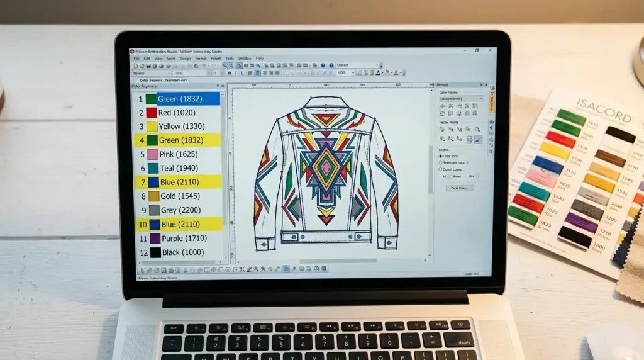Open the Color Focus combo box in right panel
Image resolution: width=644 pixels, height=360 pixels.
pyautogui.click(x=461, y=99)
